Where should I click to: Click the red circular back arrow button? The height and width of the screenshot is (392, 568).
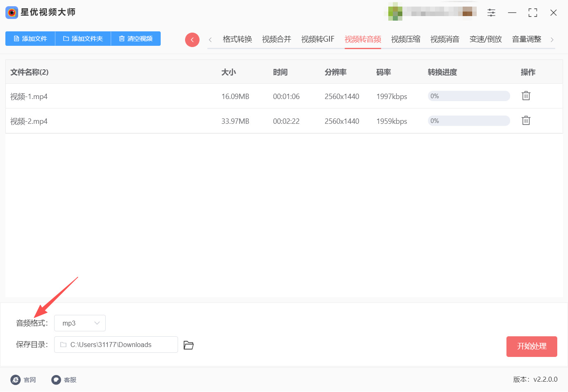click(192, 40)
